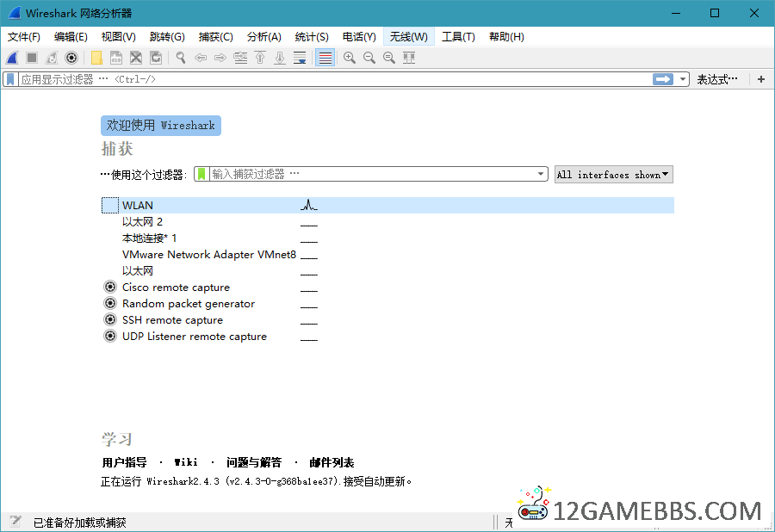Open capture options gear in toolbar
This screenshot has height=532, width=775.
(x=71, y=58)
